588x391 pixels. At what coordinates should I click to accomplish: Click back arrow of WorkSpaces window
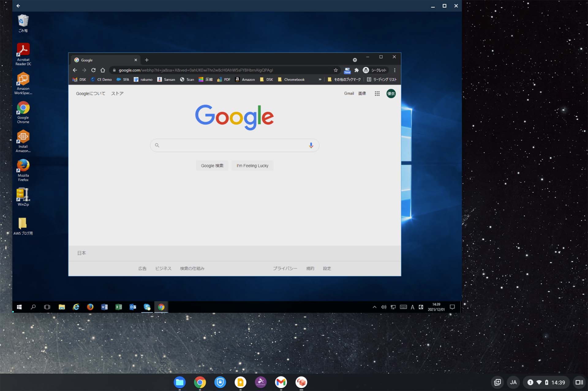point(18,6)
